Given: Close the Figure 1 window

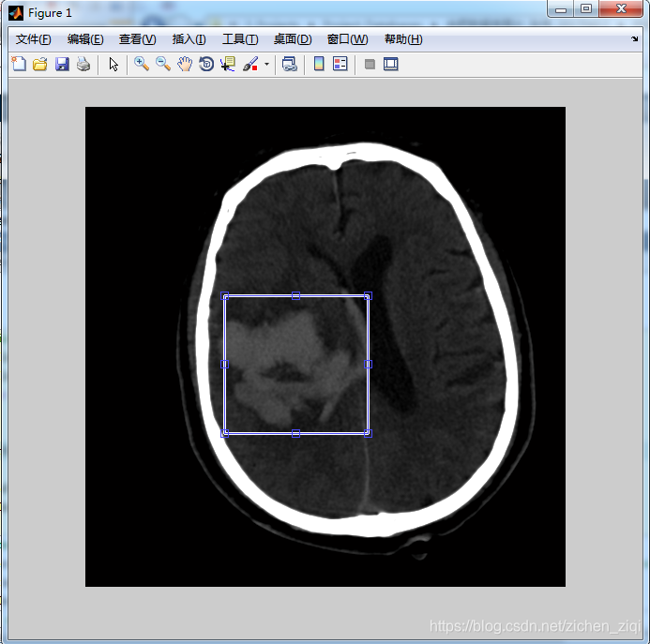Looking at the screenshot, I should (621, 9).
